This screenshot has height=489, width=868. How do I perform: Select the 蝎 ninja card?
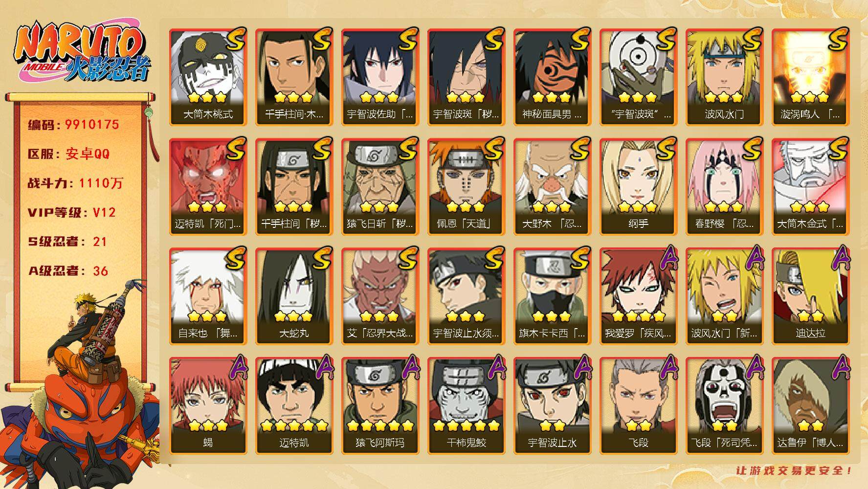tap(208, 406)
